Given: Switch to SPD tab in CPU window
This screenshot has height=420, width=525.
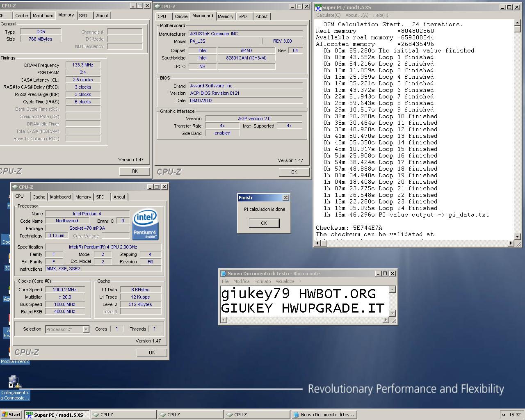Looking at the screenshot, I should pos(100,197).
